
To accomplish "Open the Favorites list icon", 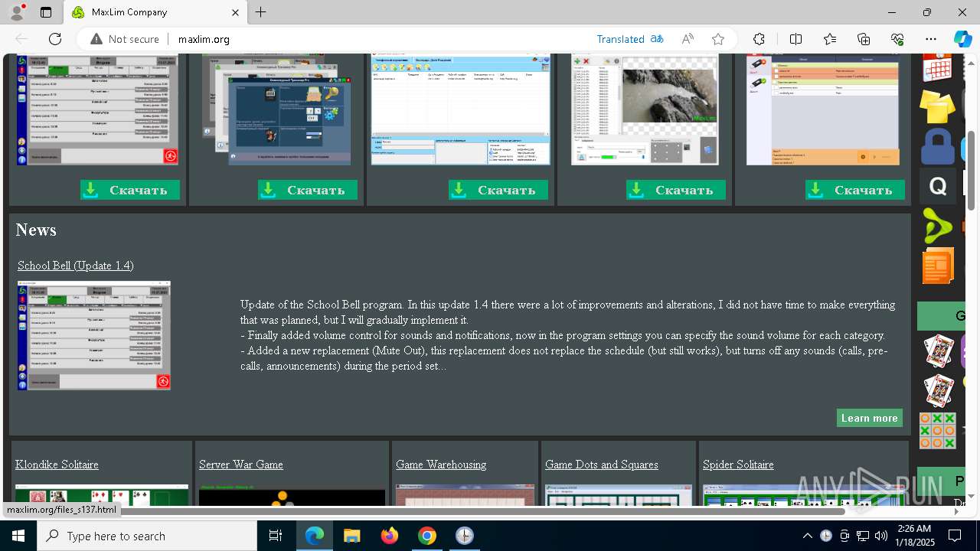I will (830, 39).
